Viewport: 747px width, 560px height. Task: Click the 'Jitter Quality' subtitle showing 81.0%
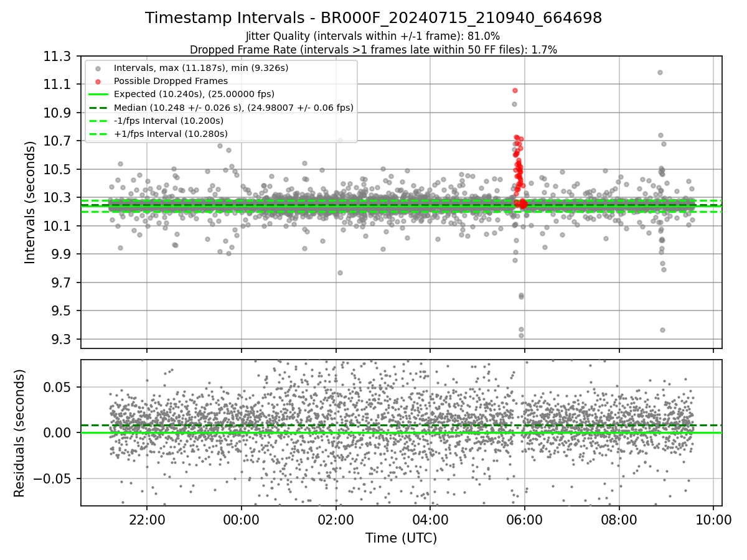[x=373, y=36]
